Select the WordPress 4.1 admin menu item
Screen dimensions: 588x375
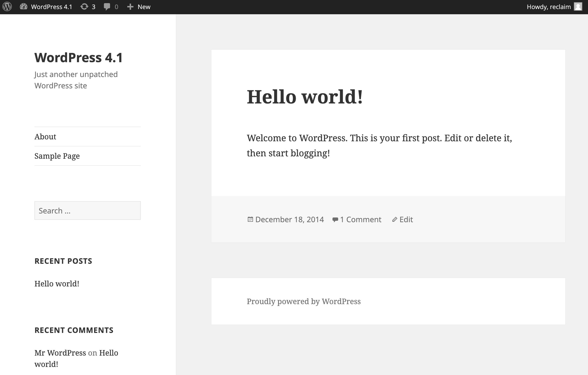[51, 6]
